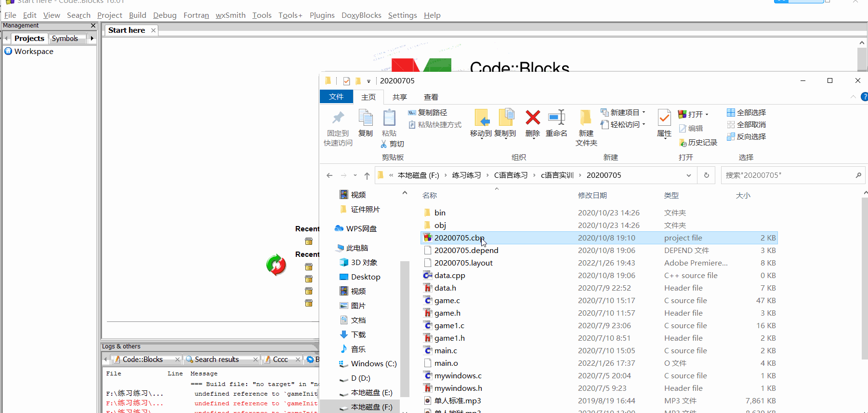Select the 20200705.cbp project file

pyautogui.click(x=599, y=238)
